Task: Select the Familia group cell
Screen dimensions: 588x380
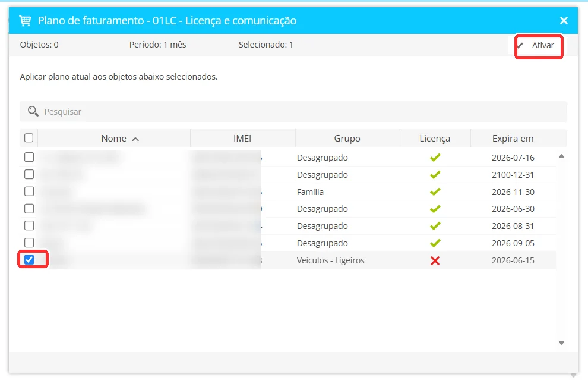Action: (x=310, y=192)
